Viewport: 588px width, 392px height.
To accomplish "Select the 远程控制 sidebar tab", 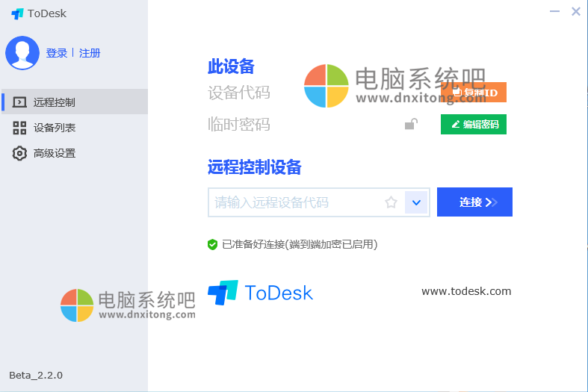I will [75, 102].
